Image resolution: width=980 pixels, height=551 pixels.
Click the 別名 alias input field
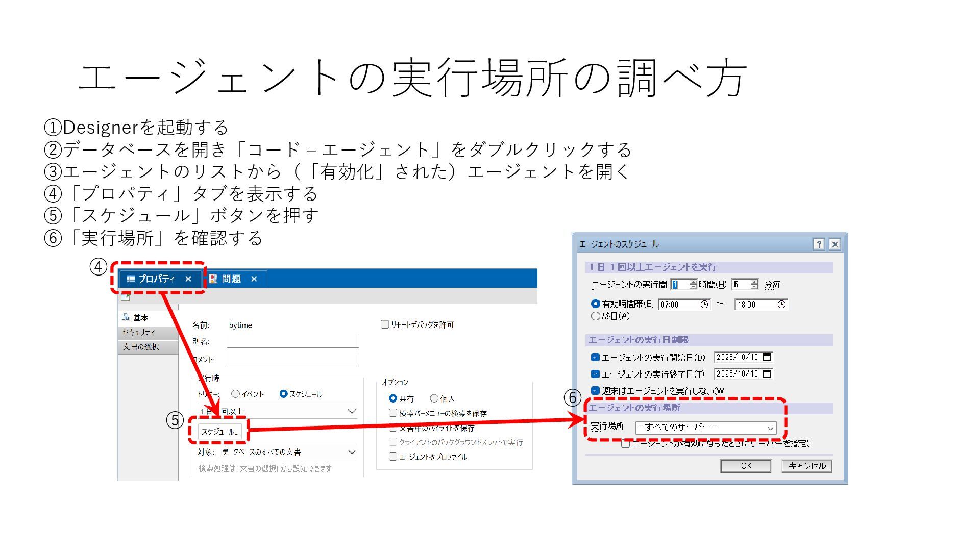click(x=292, y=341)
